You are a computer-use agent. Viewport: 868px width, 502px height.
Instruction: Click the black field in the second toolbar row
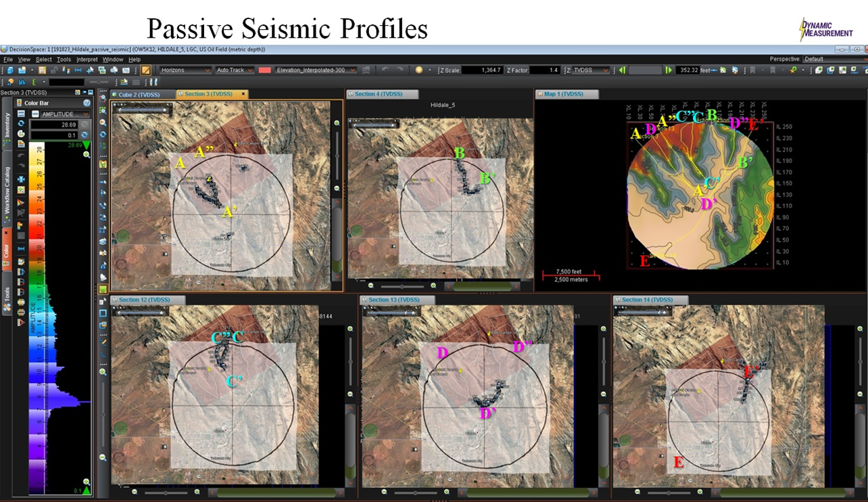[x=67, y=82]
